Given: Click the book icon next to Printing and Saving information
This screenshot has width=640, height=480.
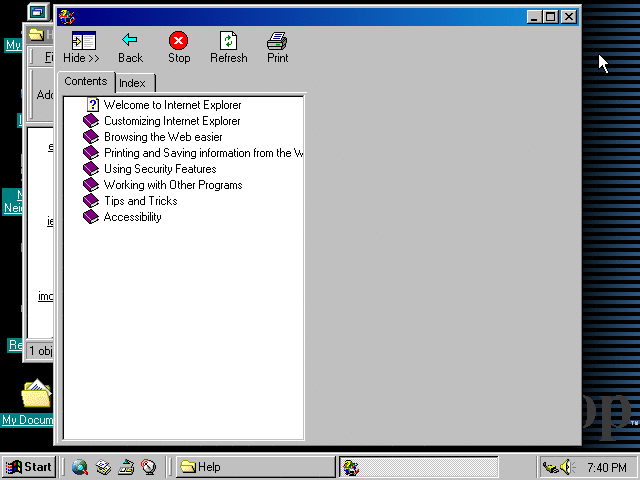Looking at the screenshot, I should coord(91,153).
